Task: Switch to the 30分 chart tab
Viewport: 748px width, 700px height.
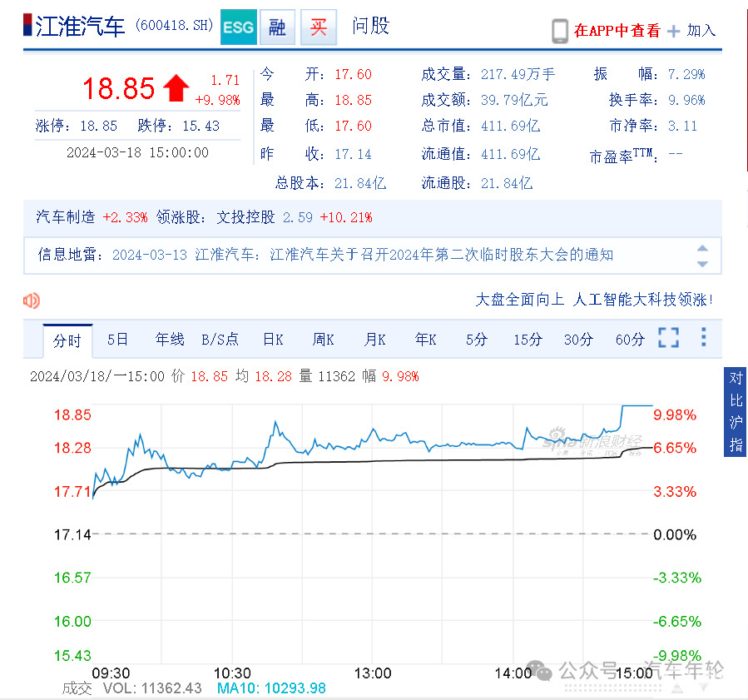Action: point(578,340)
